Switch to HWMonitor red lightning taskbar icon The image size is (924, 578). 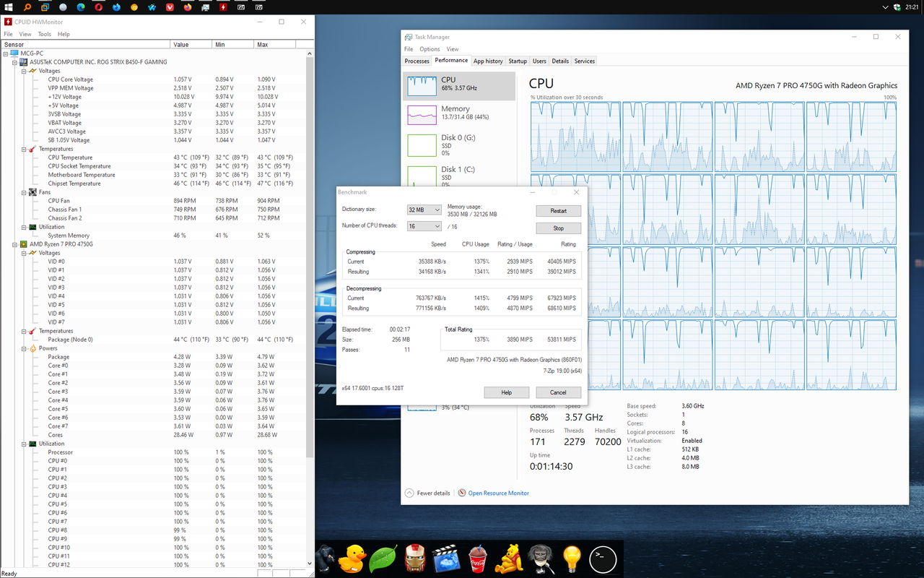[x=223, y=7]
